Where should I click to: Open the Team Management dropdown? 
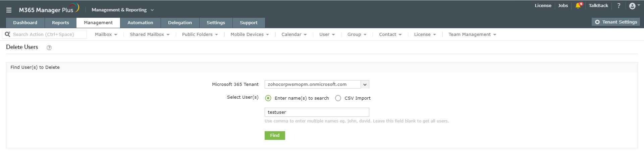[x=472, y=35]
